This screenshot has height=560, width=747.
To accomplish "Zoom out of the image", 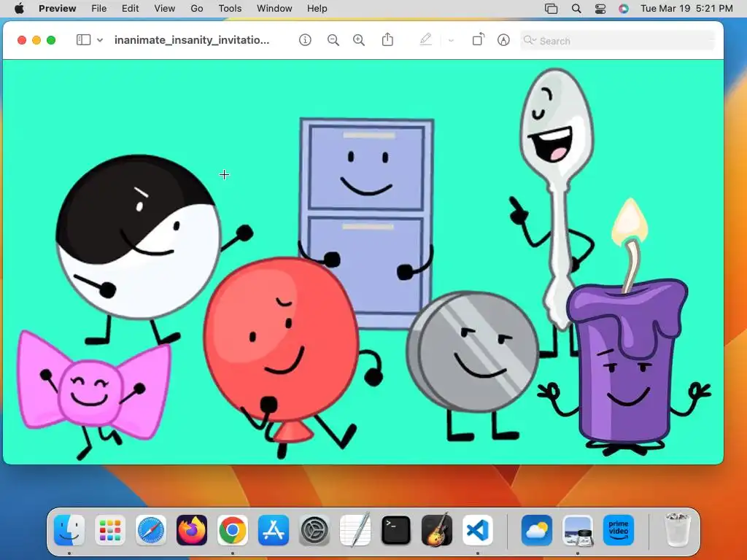I will click(x=333, y=40).
